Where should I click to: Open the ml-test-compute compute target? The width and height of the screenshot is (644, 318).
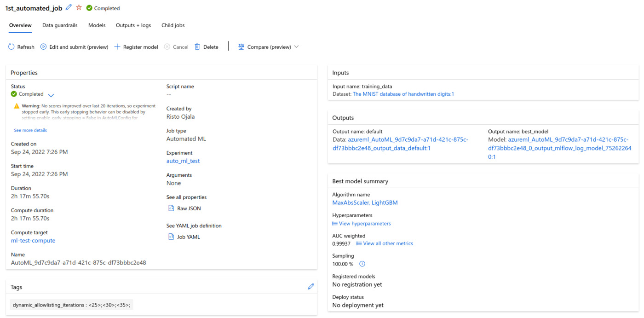(x=33, y=241)
